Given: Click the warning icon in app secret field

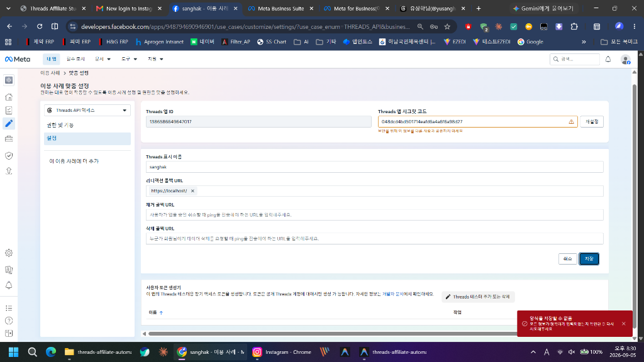Looking at the screenshot, I should tap(571, 121).
